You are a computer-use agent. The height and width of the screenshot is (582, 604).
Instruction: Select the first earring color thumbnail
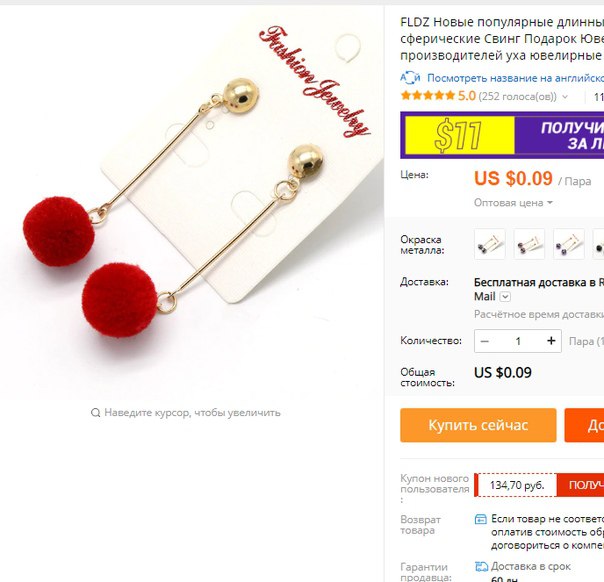pyautogui.click(x=490, y=244)
